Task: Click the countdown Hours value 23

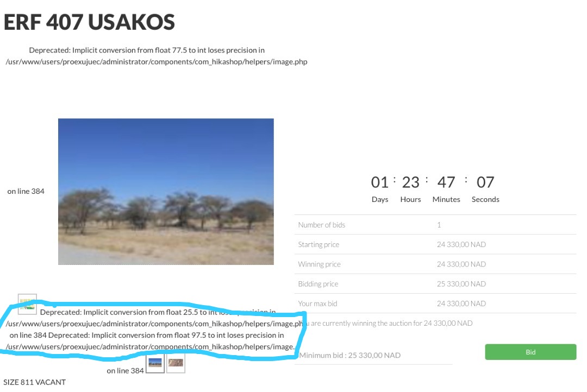Action: (x=411, y=182)
